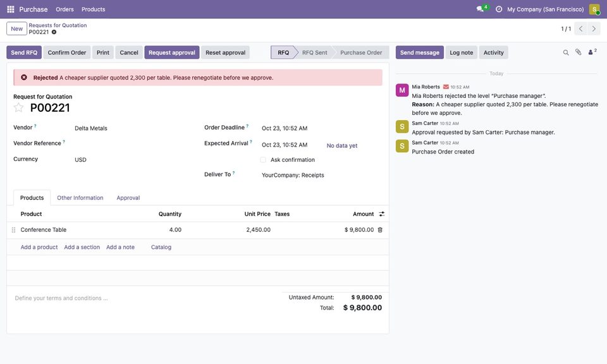Grab Conference Table row handle
Image resolution: width=607 pixels, height=364 pixels.
[x=13, y=230]
